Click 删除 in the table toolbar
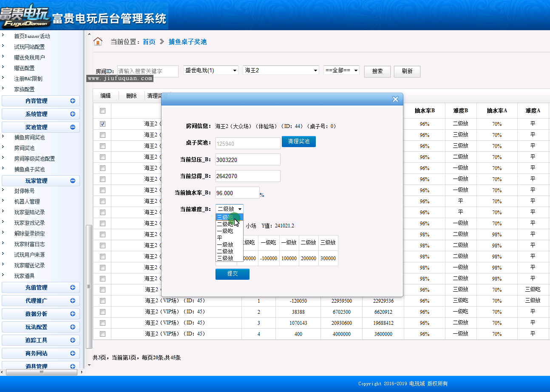 coord(131,96)
